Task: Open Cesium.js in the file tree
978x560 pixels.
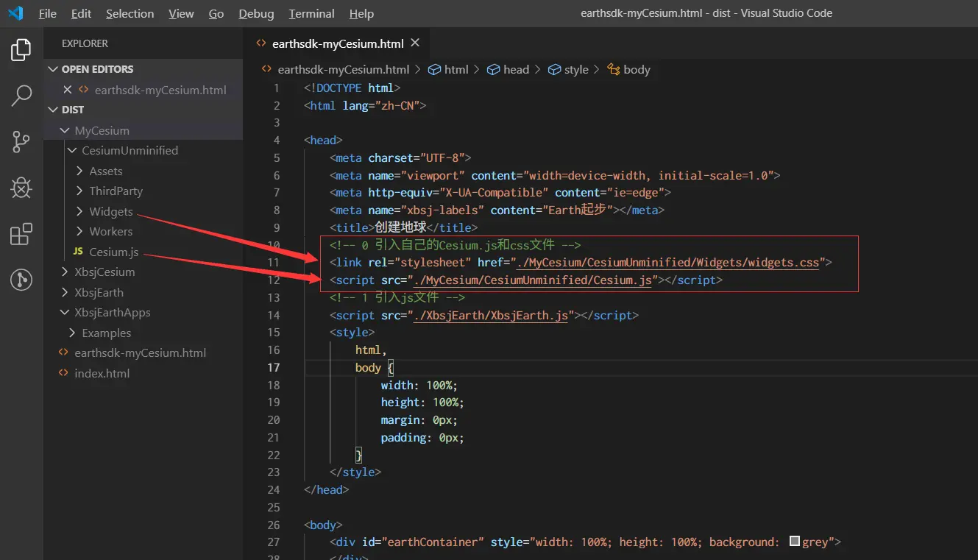Action: (143, 252)
